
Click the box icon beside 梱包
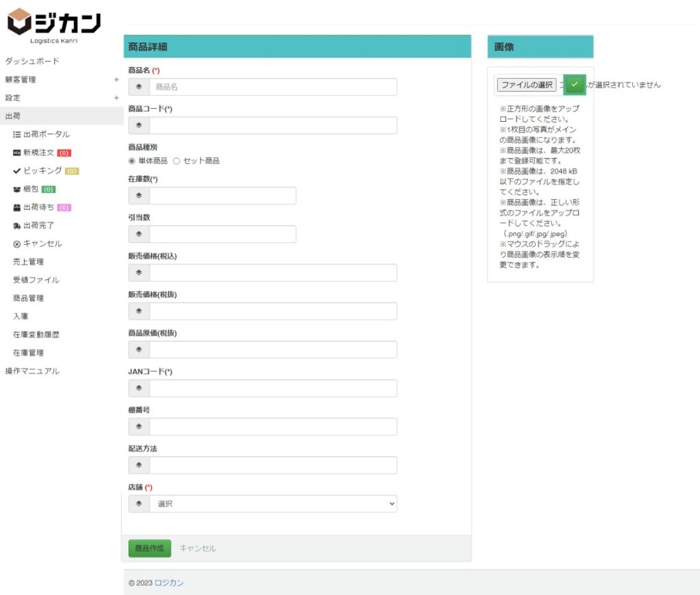(16, 189)
